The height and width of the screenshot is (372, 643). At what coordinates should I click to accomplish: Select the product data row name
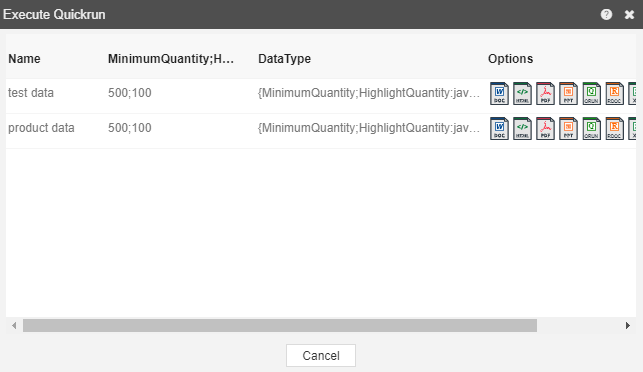point(41,128)
